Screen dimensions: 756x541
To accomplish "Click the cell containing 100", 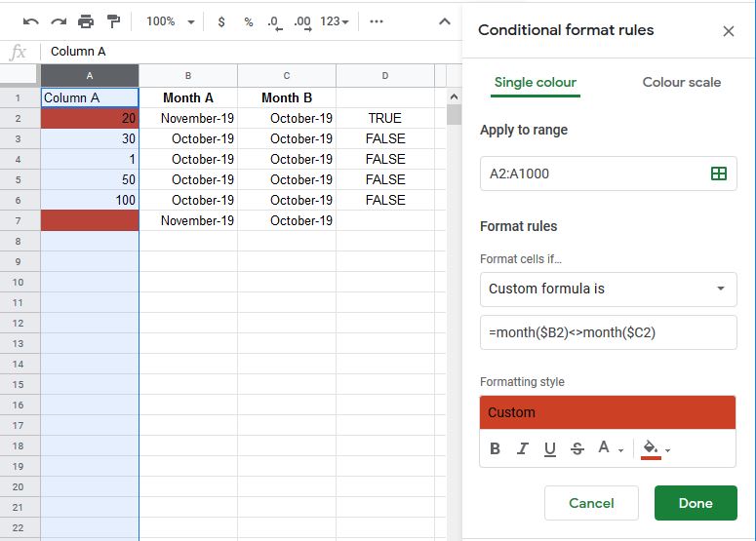I will point(90,200).
